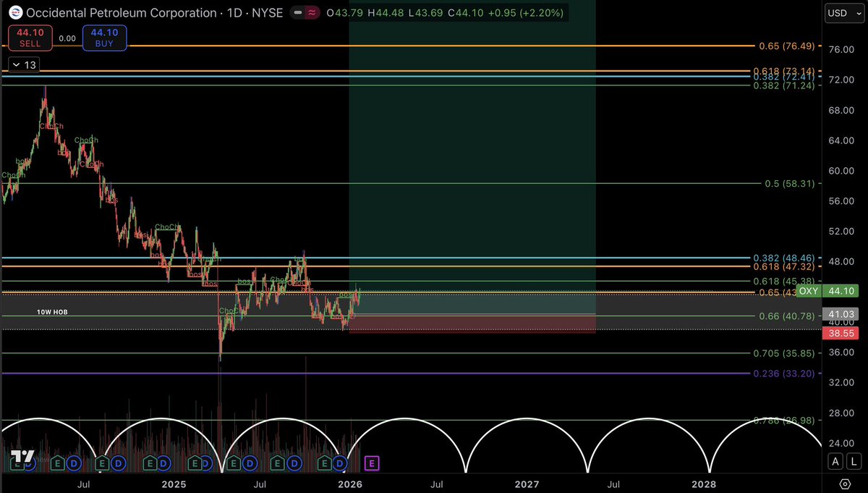Click the dividend D marker beside 2026 label
This screenshot has height=493, width=868.
tap(341, 462)
